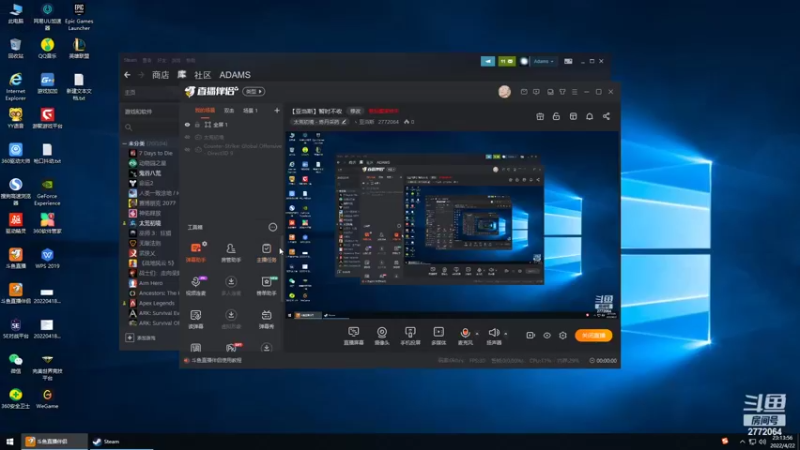Open the live companion settings gear
800x450 pixels.
click(x=563, y=335)
